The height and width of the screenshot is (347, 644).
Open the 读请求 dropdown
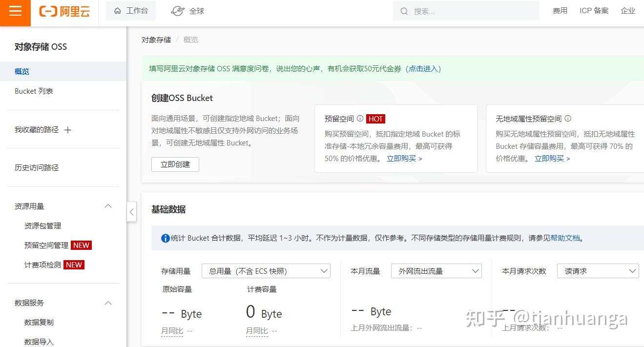click(x=598, y=271)
